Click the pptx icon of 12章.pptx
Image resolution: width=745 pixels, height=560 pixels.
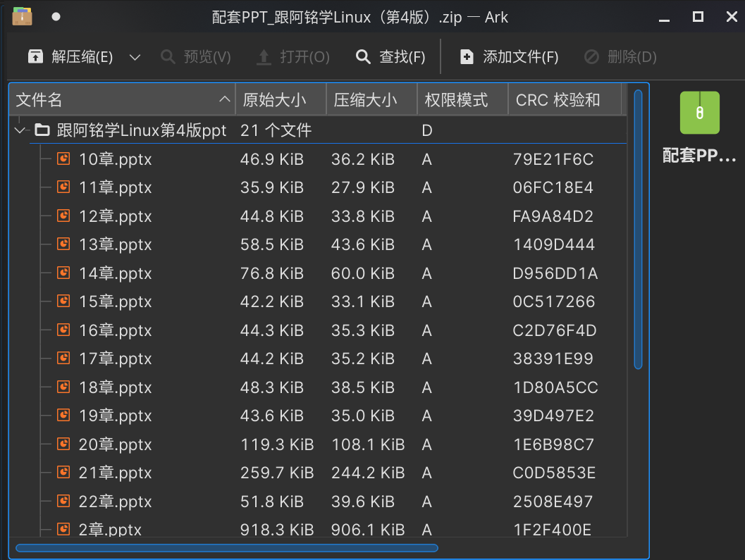click(63, 216)
